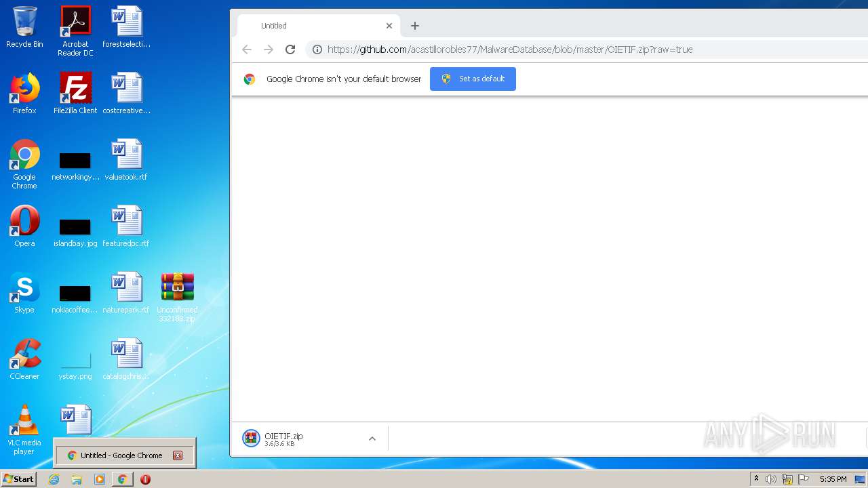Reload the page in Chrome
The width and height of the screenshot is (868, 488).
pyautogui.click(x=290, y=49)
